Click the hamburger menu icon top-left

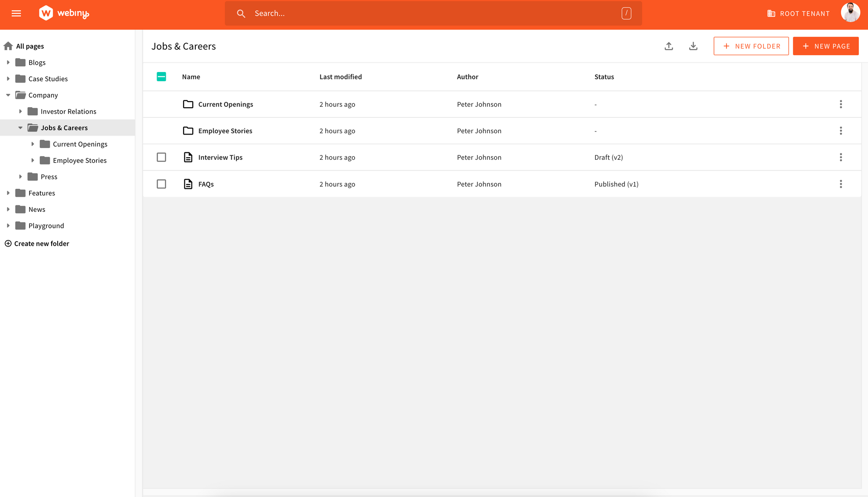16,13
